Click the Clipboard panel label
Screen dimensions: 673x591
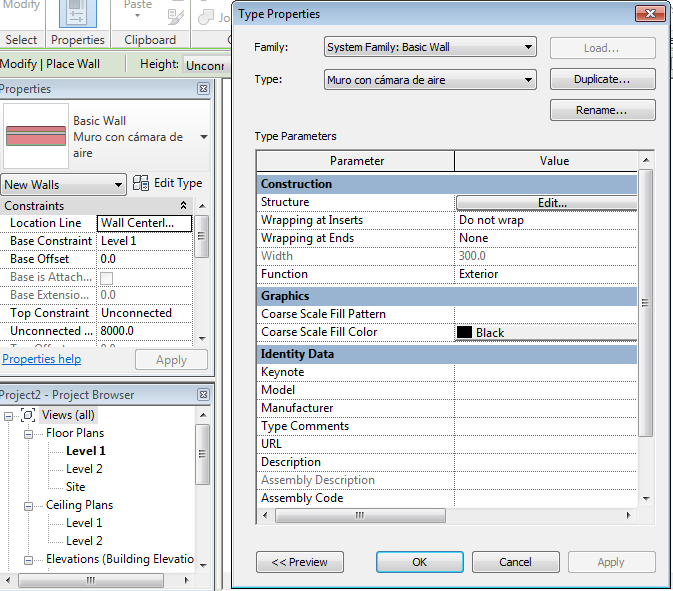coord(150,40)
